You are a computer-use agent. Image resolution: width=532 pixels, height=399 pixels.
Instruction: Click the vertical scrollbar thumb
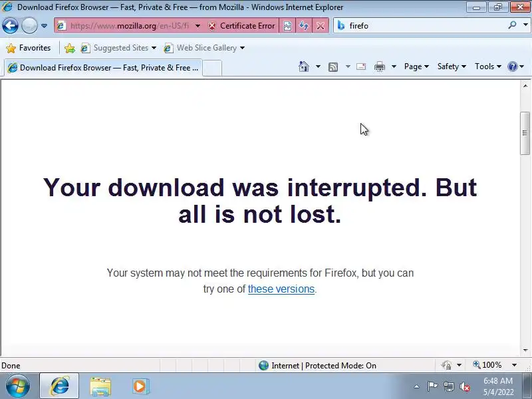[x=525, y=133]
